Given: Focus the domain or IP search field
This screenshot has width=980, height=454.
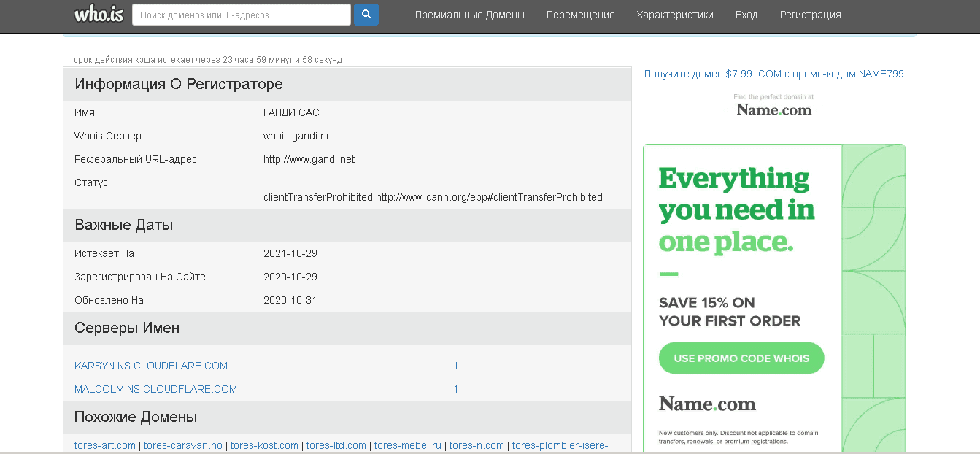Looking at the screenshot, I should tap(241, 15).
